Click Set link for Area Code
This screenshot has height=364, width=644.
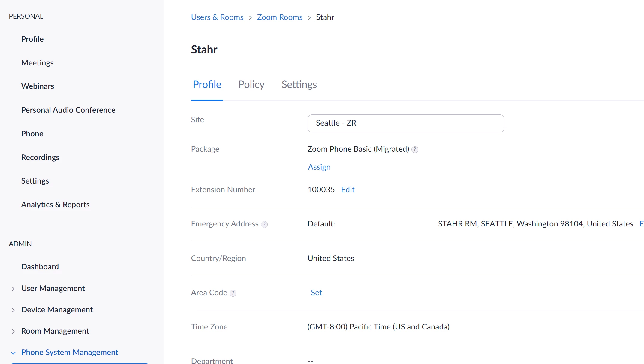pyautogui.click(x=316, y=293)
